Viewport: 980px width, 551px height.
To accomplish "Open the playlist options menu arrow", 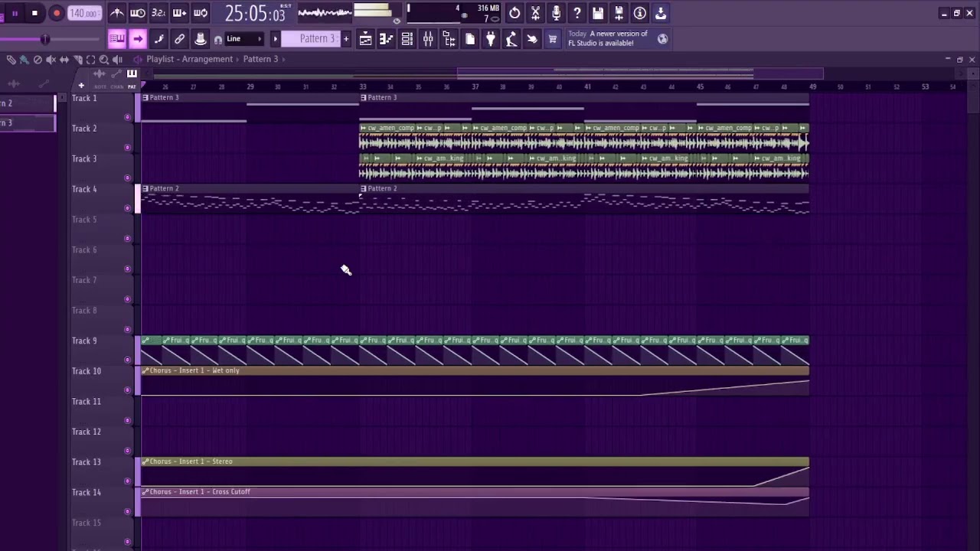I will pos(138,59).
